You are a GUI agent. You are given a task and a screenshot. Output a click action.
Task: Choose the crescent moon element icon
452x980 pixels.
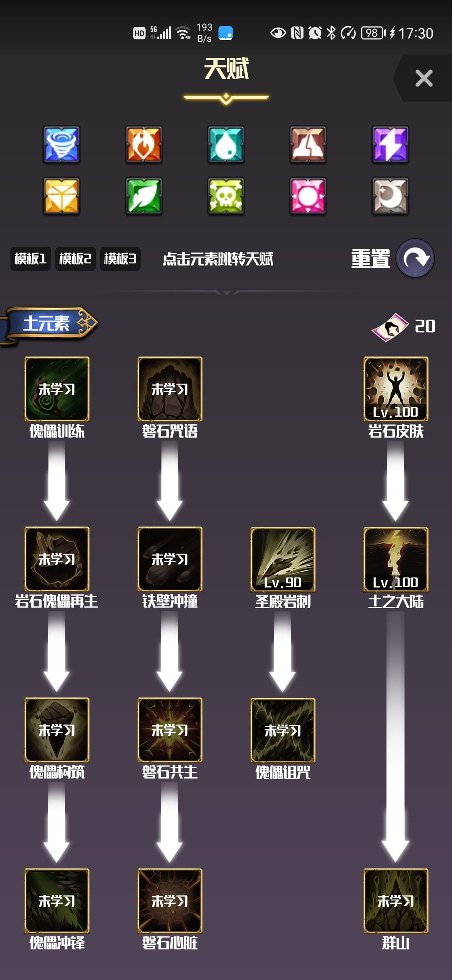[x=390, y=196]
